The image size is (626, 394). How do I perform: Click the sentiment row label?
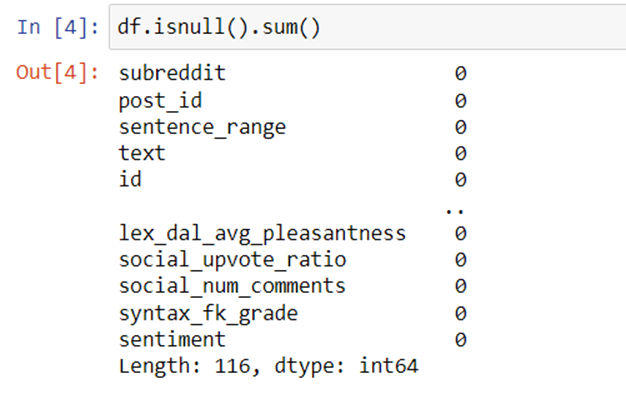[x=172, y=340]
